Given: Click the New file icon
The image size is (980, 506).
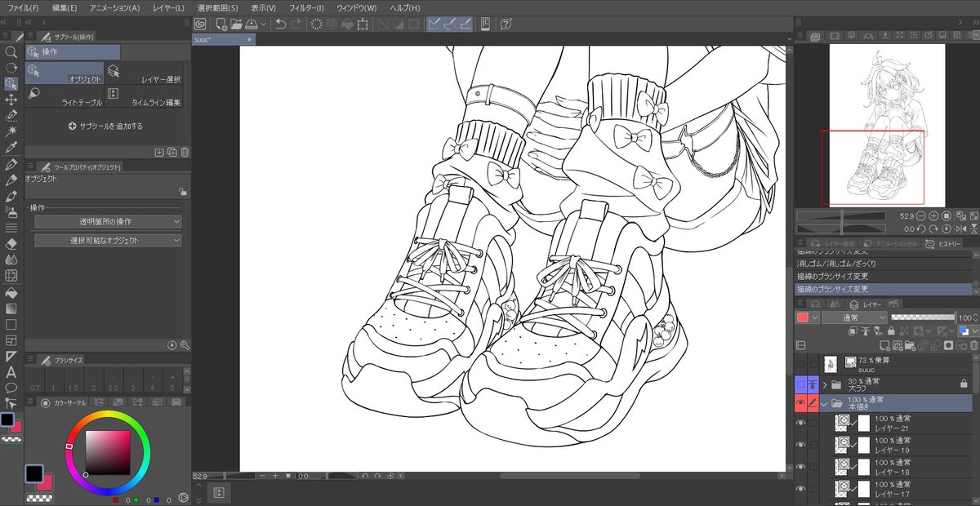Looking at the screenshot, I should click(221, 24).
